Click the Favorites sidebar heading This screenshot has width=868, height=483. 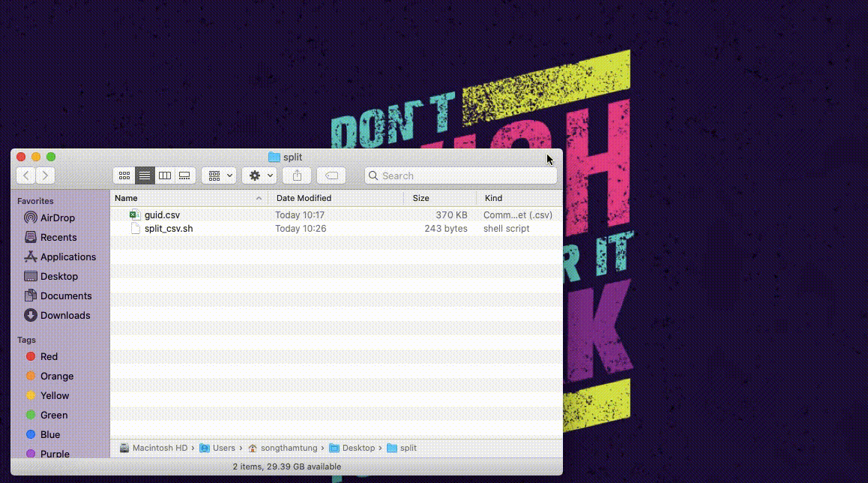pos(35,201)
